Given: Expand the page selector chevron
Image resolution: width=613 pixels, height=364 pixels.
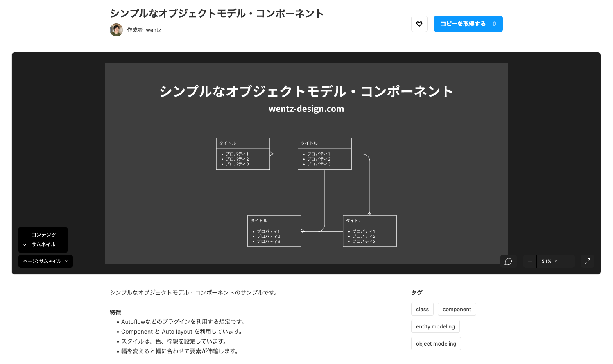Looking at the screenshot, I should pyautogui.click(x=66, y=261).
